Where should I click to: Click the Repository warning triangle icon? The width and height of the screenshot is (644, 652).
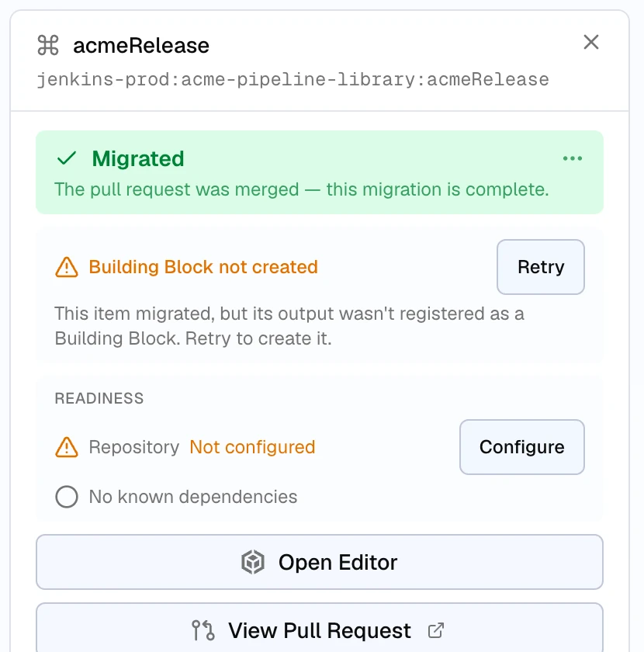coord(67,447)
